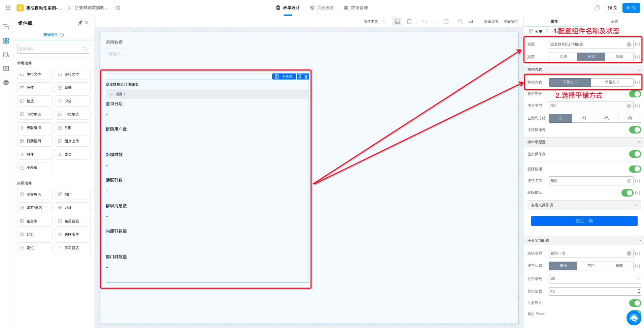Pin the component library panel
This screenshot has width=644, height=328.
pos(80,23)
